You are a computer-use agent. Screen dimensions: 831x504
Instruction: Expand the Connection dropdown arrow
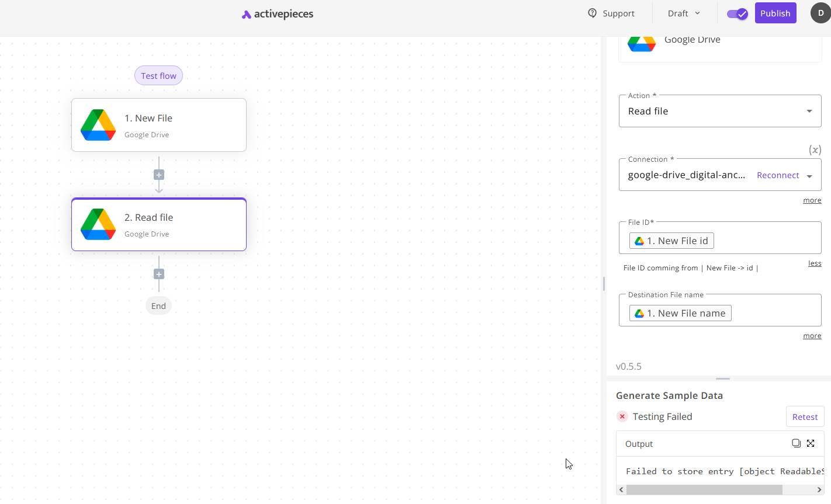[x=810, y=175]
